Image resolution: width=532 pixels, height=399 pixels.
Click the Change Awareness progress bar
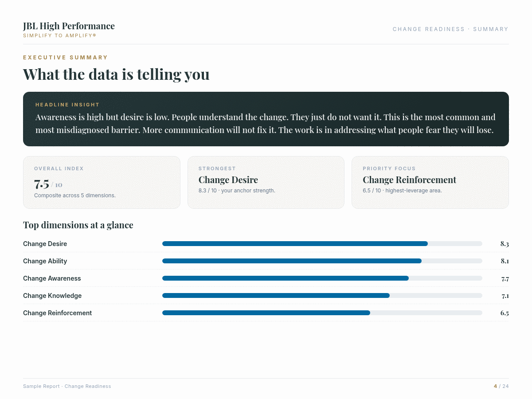322,278
